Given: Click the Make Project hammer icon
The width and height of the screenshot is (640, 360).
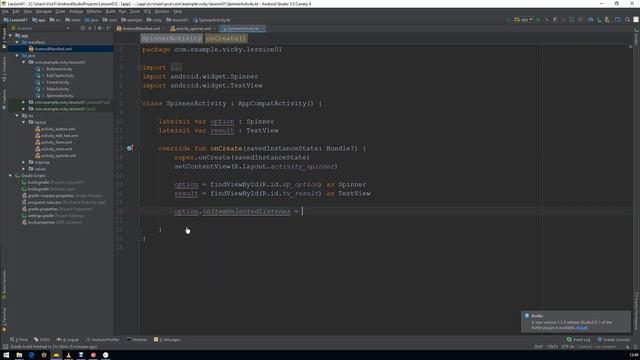Looking at the screenshot, I should click(x=508, y=20).
